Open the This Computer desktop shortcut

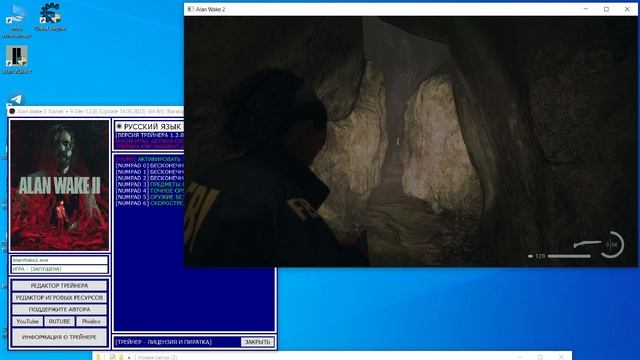(16, 20)
